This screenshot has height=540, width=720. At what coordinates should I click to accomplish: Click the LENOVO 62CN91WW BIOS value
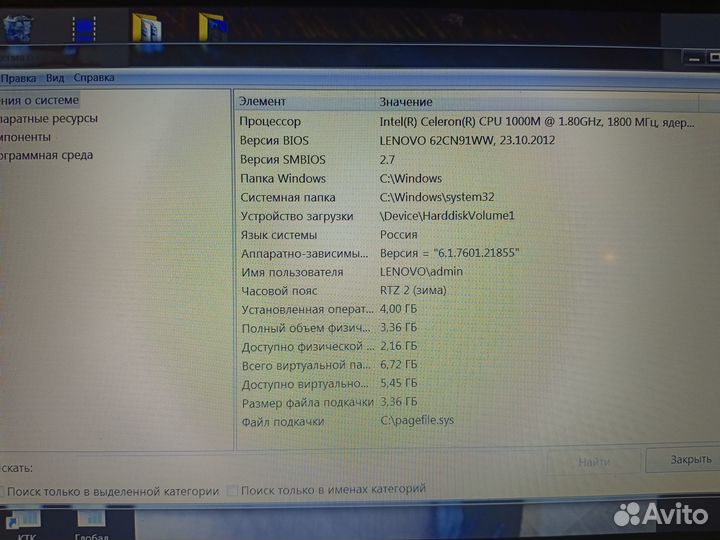point(467,140)
